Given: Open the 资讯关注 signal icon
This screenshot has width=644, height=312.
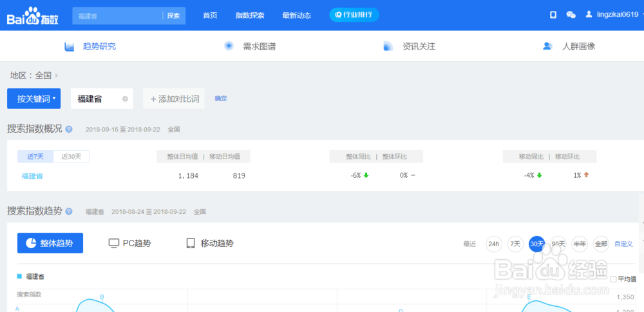Looking at the screenshot, I should tap(388, 46).
